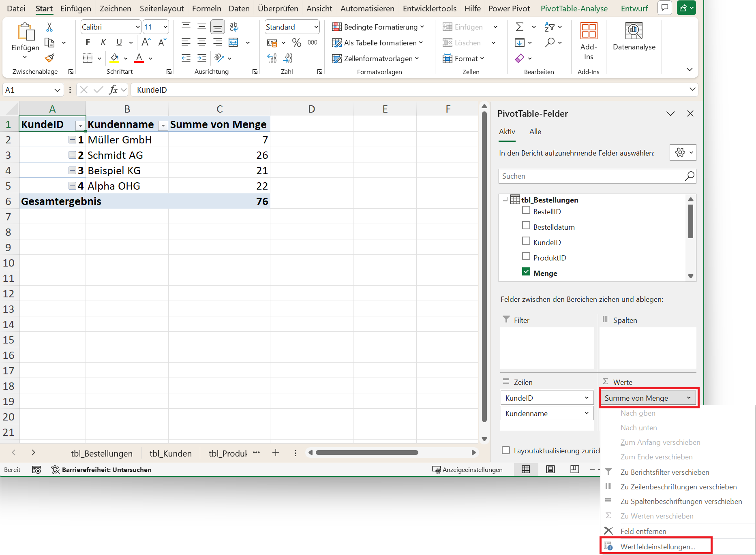Image resolution: width=756 pixels, height=555 pixels.
Task: Click the field Suchen search box
Action: tap(591, 176)
